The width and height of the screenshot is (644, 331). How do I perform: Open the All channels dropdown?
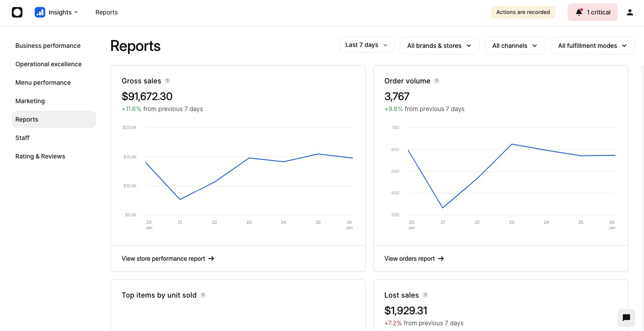point(515,46)
